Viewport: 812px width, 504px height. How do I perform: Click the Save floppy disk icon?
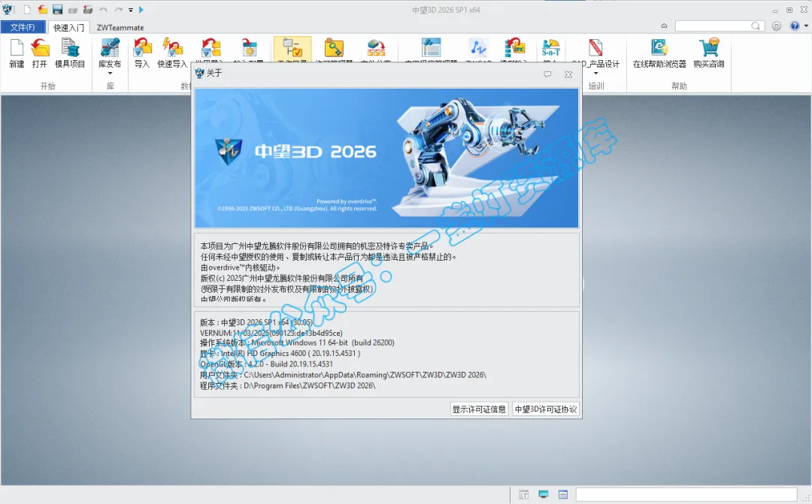pos(57,9)
